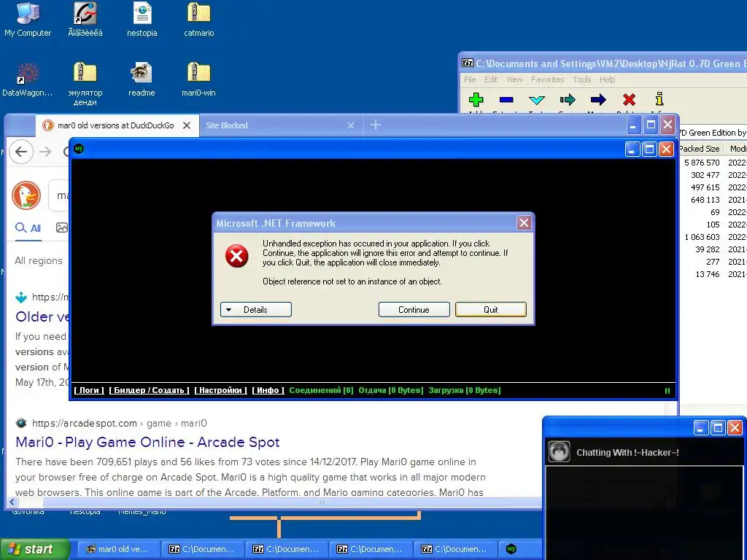Click the browser forward arrow button
The image size is (747, 560).
(x=45, y=152)
